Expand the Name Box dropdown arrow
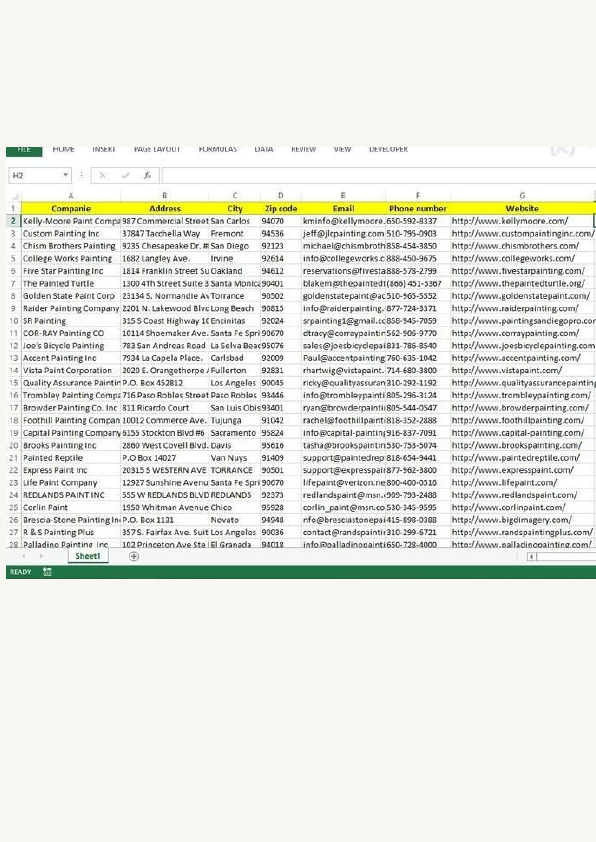The width and height of the screenshot is (596, 842). (66, 175)
